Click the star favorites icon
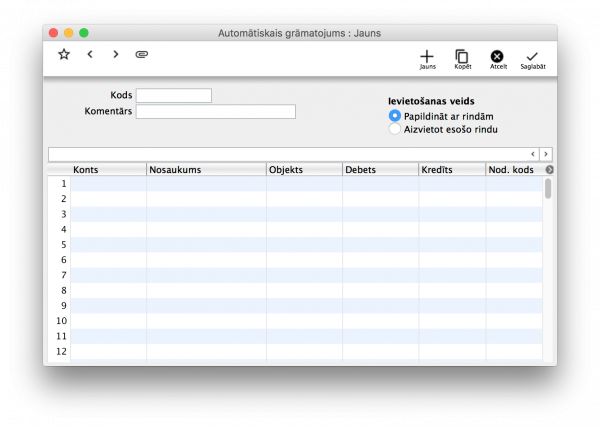The width and height of the screenshot is (600, 427). [x=64, y=54]
